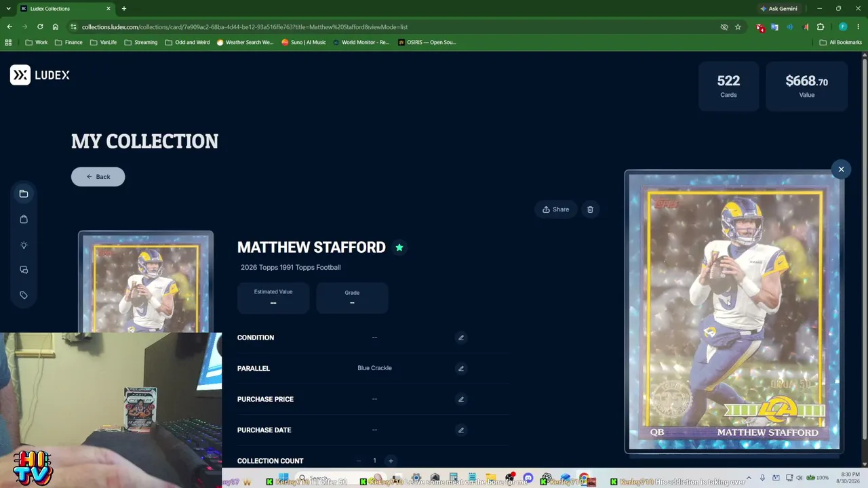Edit the Purchase Price with pencil icon
The width and height of the screenshot is (868, 488).
point(461,399)
